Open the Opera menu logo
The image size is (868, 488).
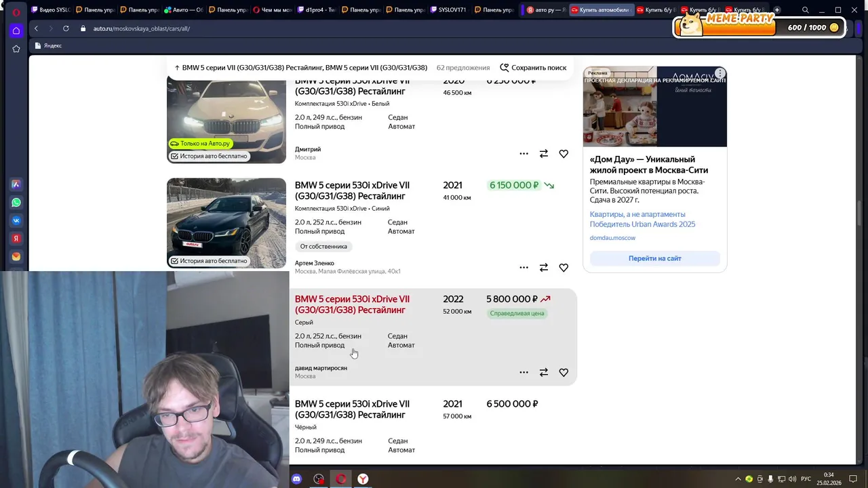tap(16, 12)
